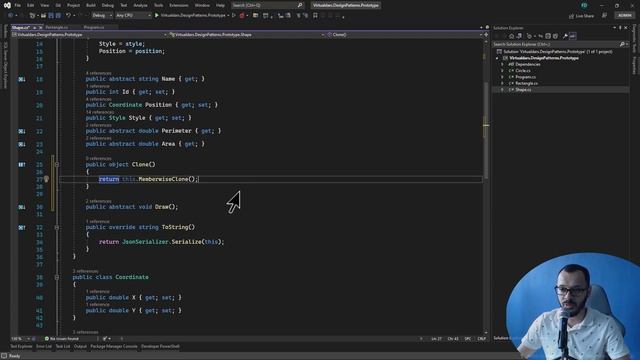Open the member dropdown showing Clone()
The height and width of the screenshot is (360, 640).
404,35
